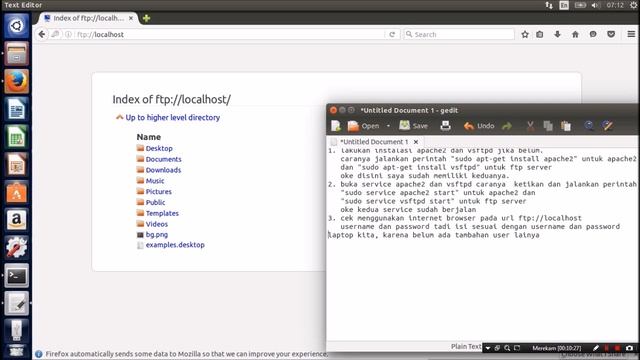This screenshot has width=640, height=360.
Task: Launch LibreOffice Writer from launcher
Action: (16, 109)
